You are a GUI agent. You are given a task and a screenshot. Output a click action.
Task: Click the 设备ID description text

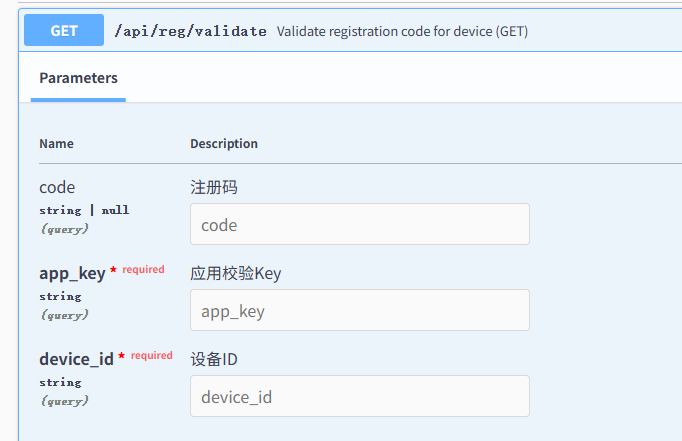click(214, 359)
